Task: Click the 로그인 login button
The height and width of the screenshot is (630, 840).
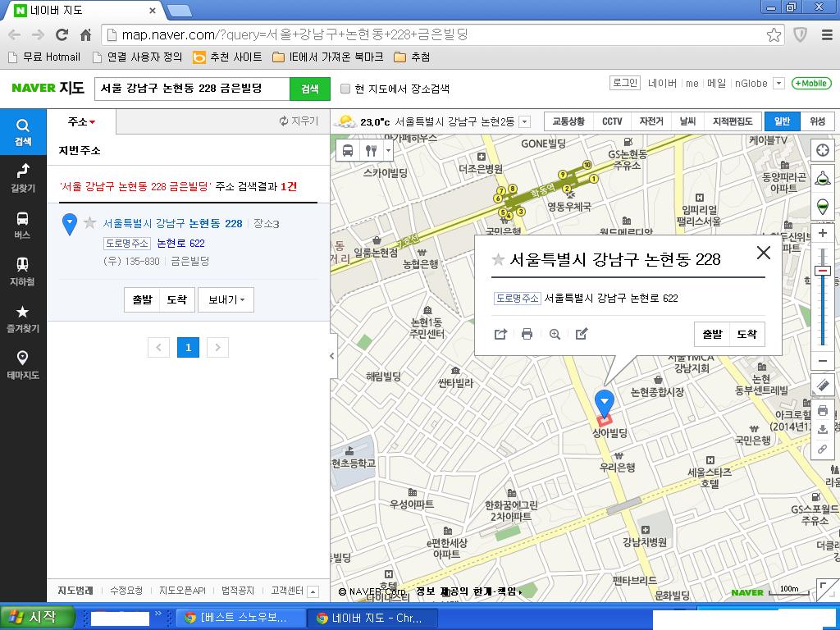Action: (624, 83)
